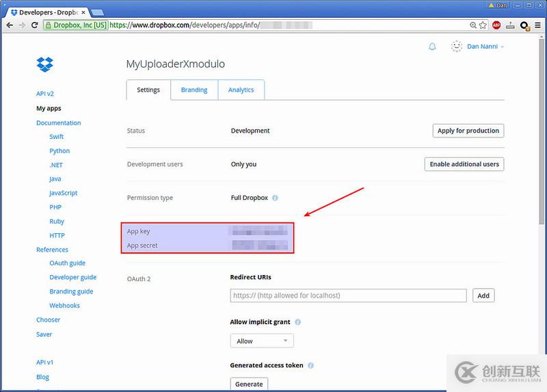
Task: Open HTTP documentation link
Action: (x=57, y=235)
